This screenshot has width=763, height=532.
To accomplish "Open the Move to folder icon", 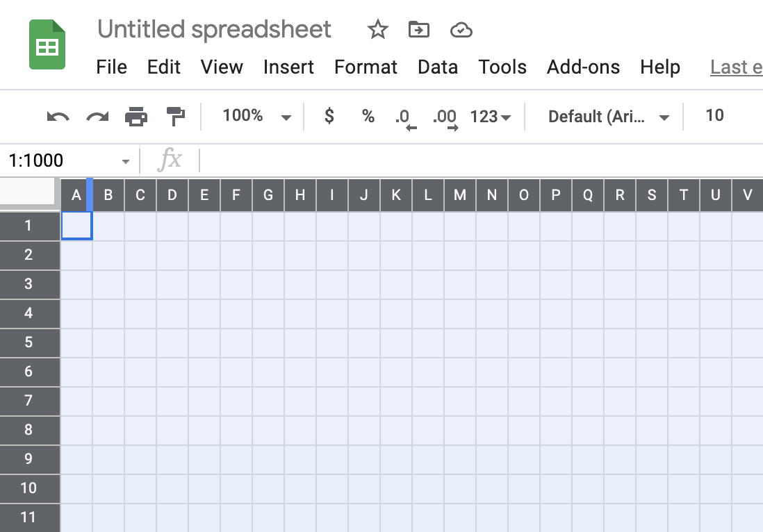I will [418, 30].
